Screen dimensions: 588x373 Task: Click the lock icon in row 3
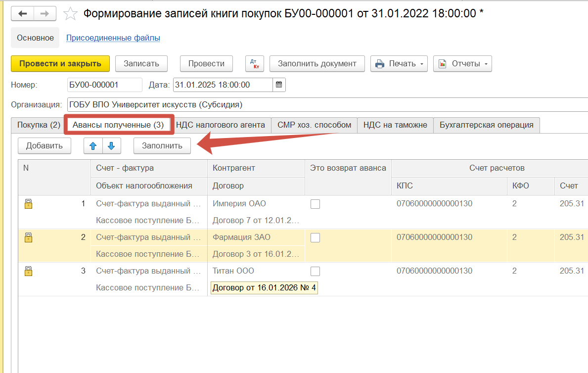(x=29, y=271)
